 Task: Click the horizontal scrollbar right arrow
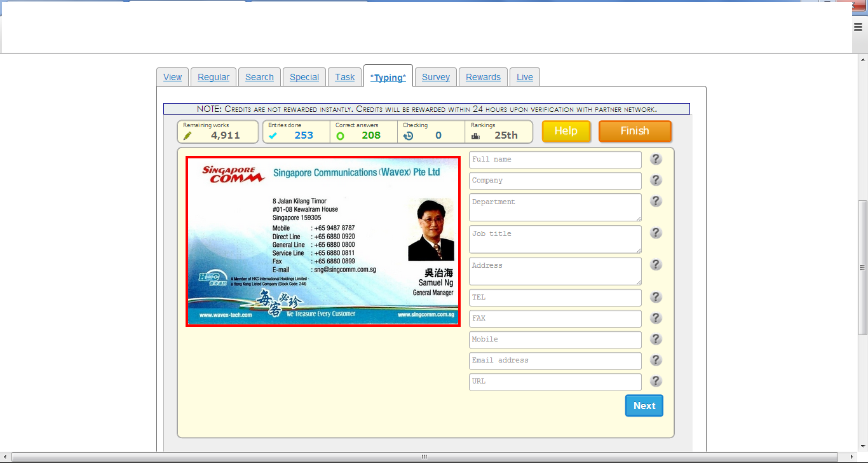click(851, 457)
